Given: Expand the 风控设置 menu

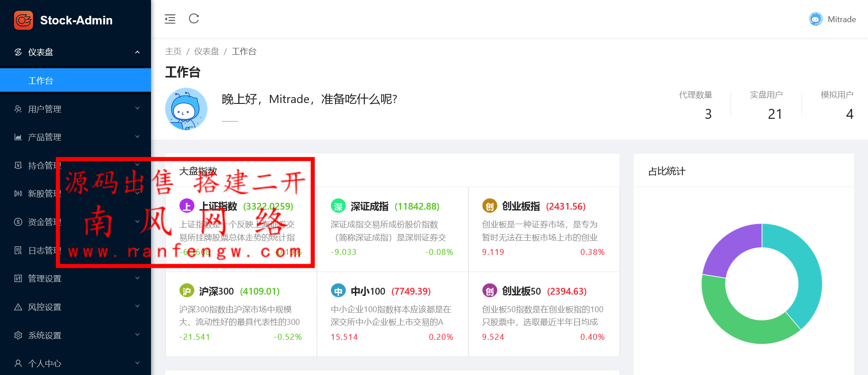Looking at the screenshot, I should [x=75, y=307].
